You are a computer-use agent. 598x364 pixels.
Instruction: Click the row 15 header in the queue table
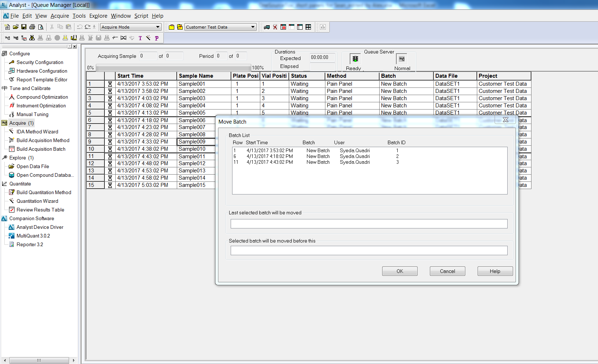(x=95, y=185)
